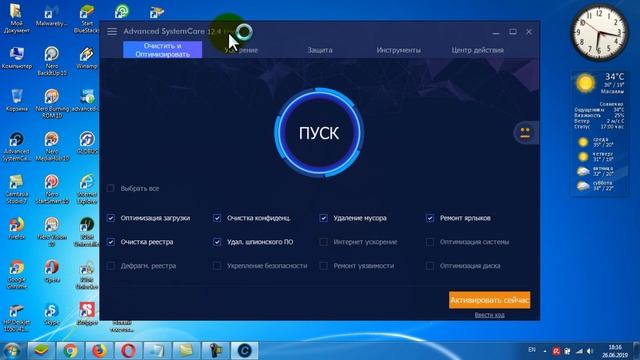Uncheck Удал. шпионского ПО option
This screenshot has height=360, width=640.
click(x=217, y=242)
